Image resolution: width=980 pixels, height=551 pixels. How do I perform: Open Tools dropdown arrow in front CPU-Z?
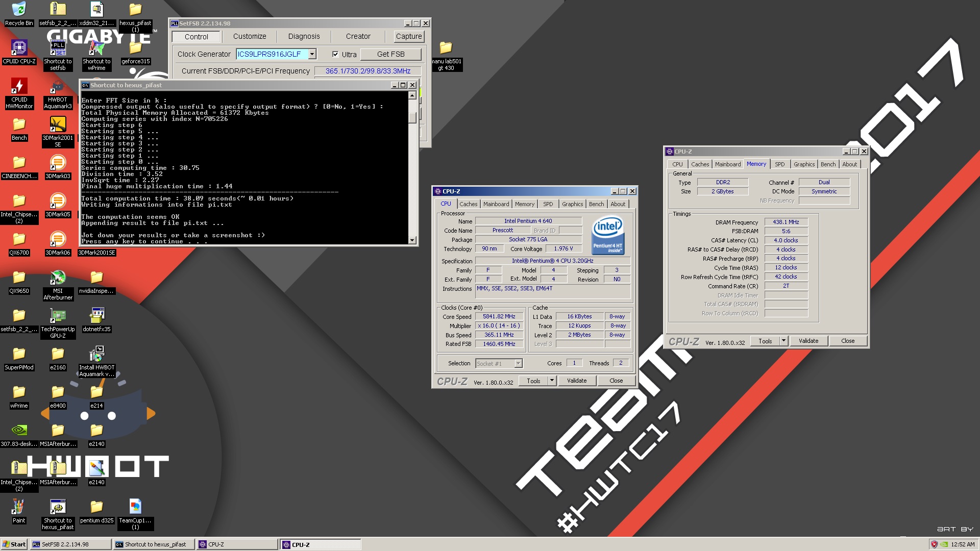(552, 381)
